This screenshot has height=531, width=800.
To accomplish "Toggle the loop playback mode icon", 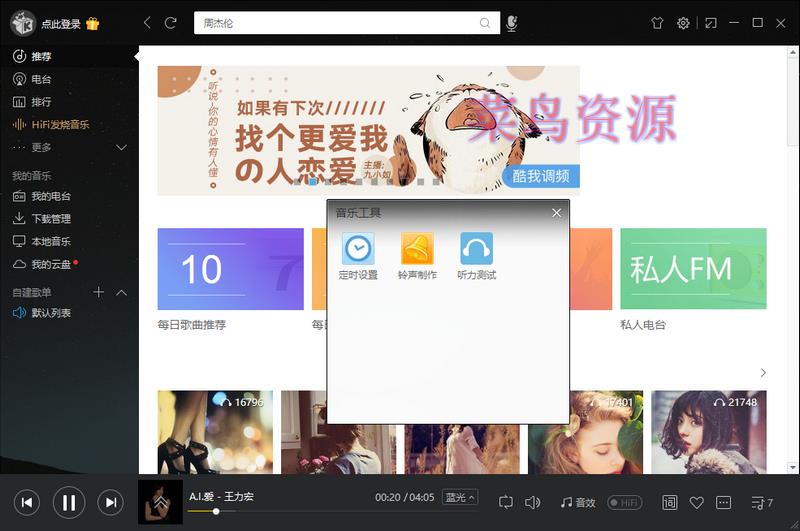I will point(506,502).
